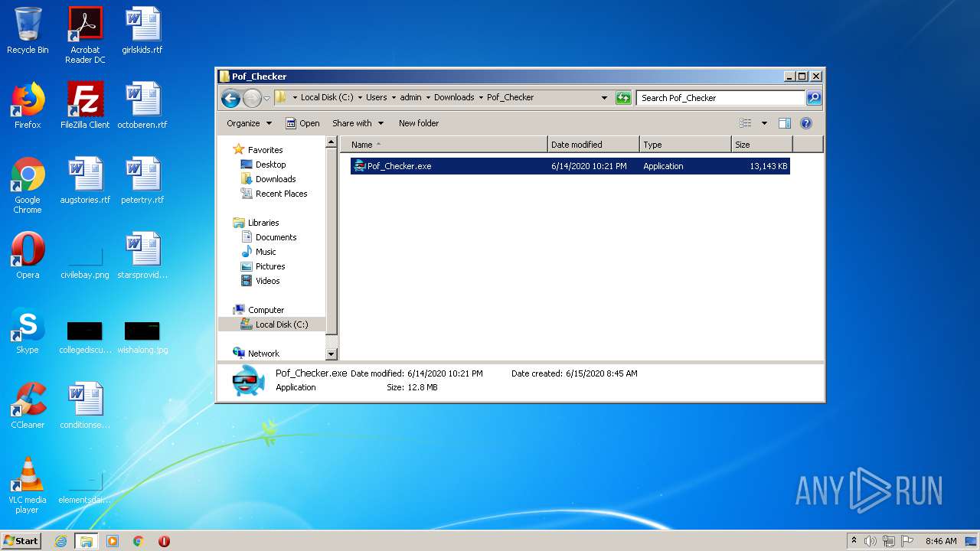
Task: Click admin in the address breadcrumb
Action: click(410, 97)
